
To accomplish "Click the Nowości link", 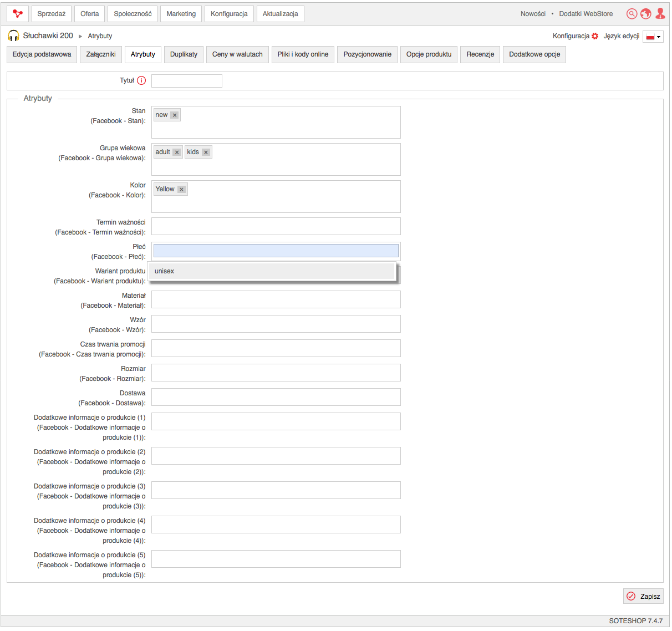I will (533, 14).
